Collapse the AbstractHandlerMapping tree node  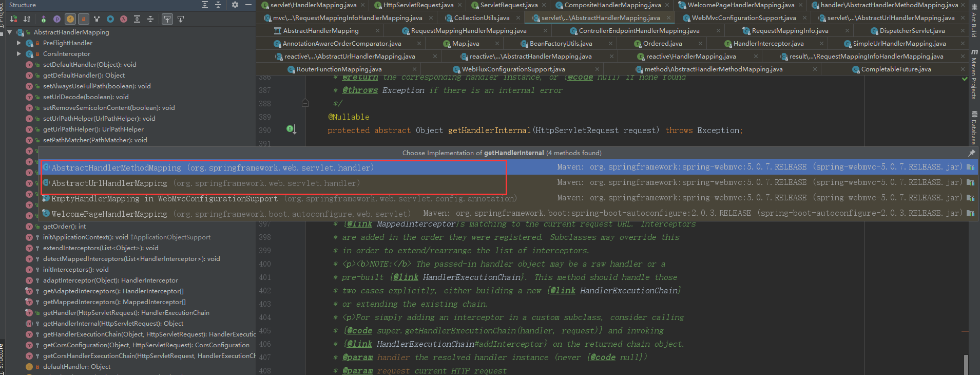(10, 32)
